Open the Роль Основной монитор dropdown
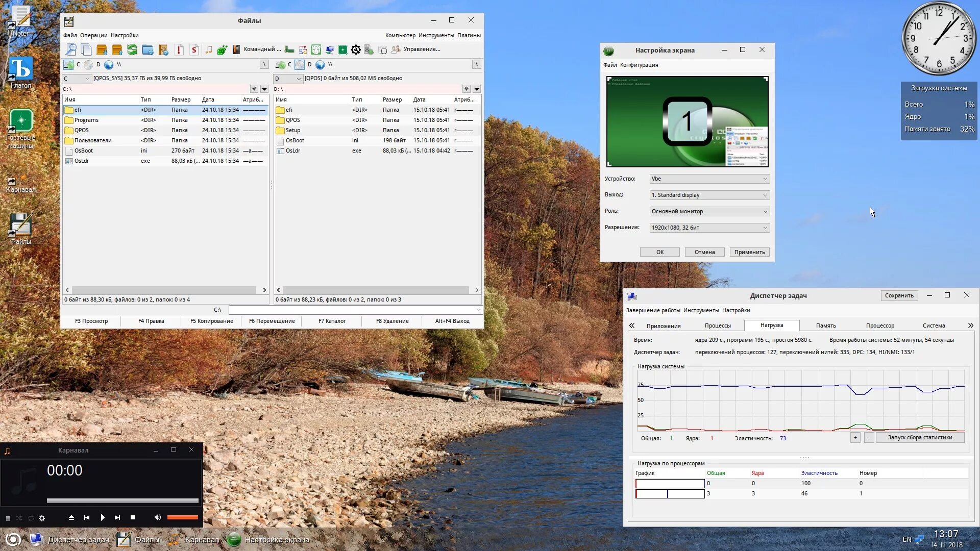 [x=709, y=211]
